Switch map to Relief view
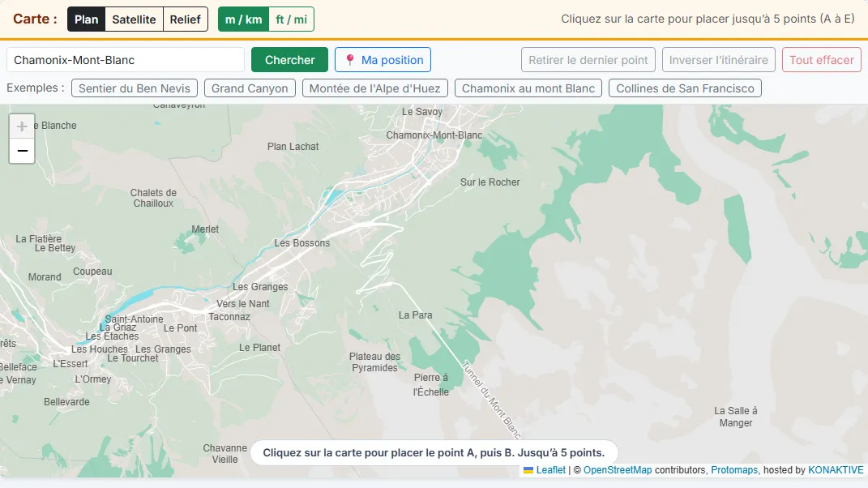The image size is (868, 488). coord(186,19)
